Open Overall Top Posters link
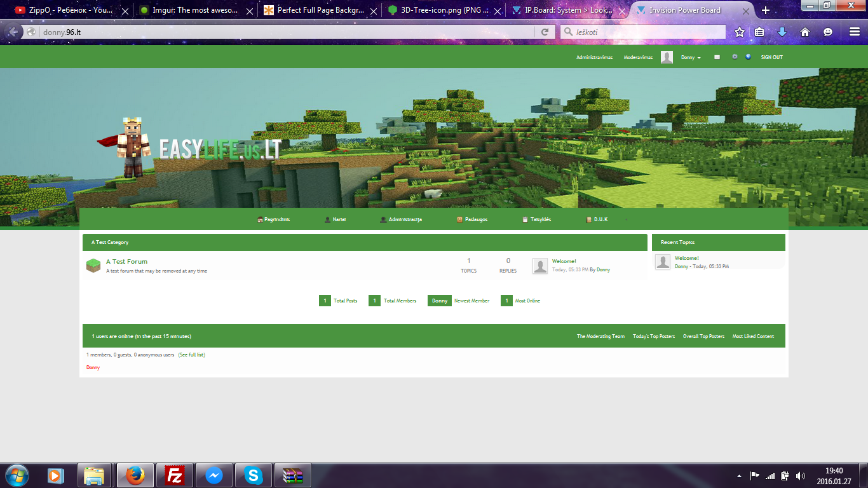868x488 pixels. (x=703, y=336)
